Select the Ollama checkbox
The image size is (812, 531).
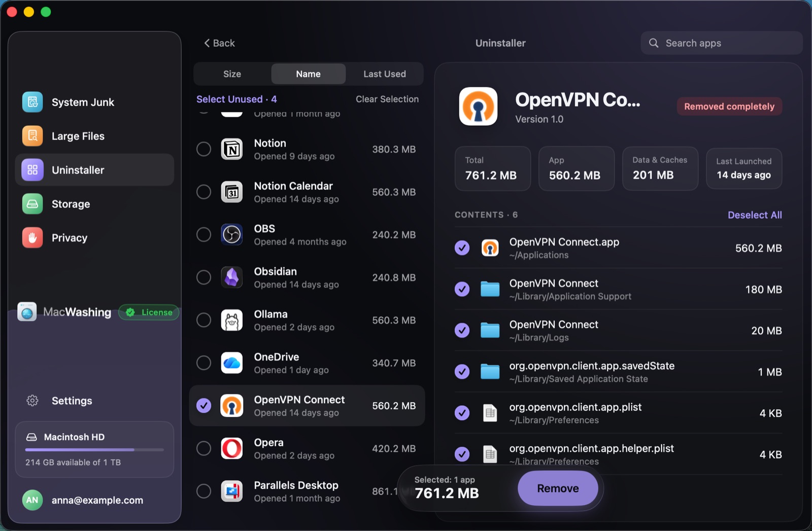click(x=204, y=321)
